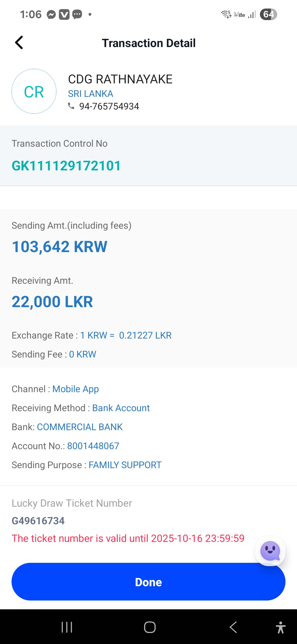Tap the 22,000 LKR receiving amount
The image size is (297, 644).
(x=52, y=302)
